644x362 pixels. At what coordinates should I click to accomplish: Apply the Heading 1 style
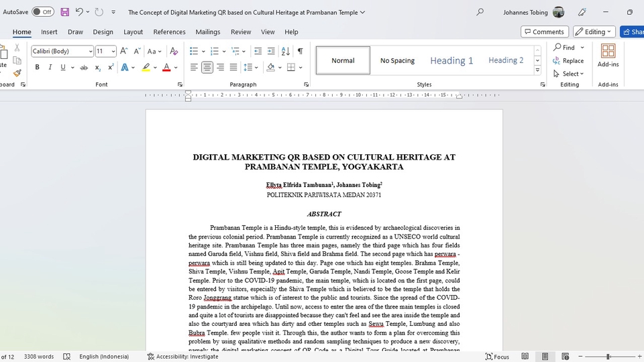point(451,60)
